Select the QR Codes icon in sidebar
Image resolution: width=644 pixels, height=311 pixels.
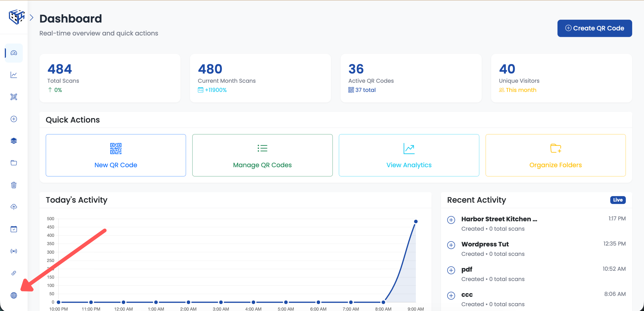[x=14, y=97]
